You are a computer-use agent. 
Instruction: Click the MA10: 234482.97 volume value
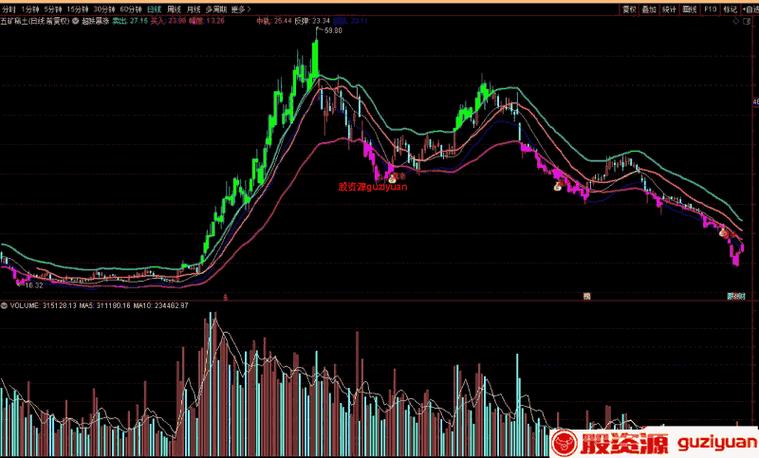coord(161,305)
